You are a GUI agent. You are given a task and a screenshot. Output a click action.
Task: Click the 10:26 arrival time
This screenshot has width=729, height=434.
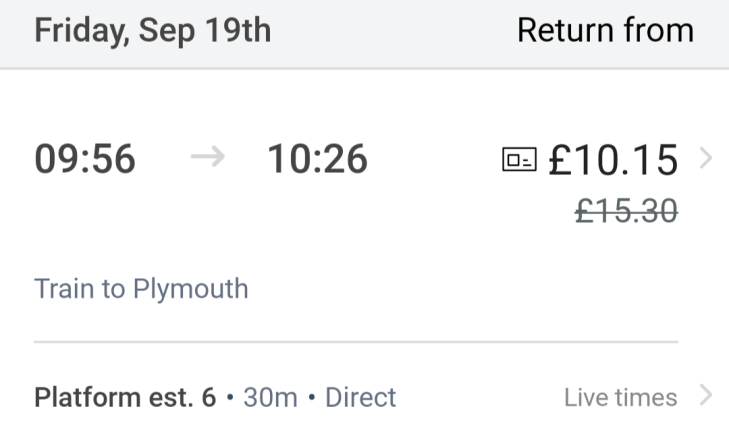click(x=317, y=159)
